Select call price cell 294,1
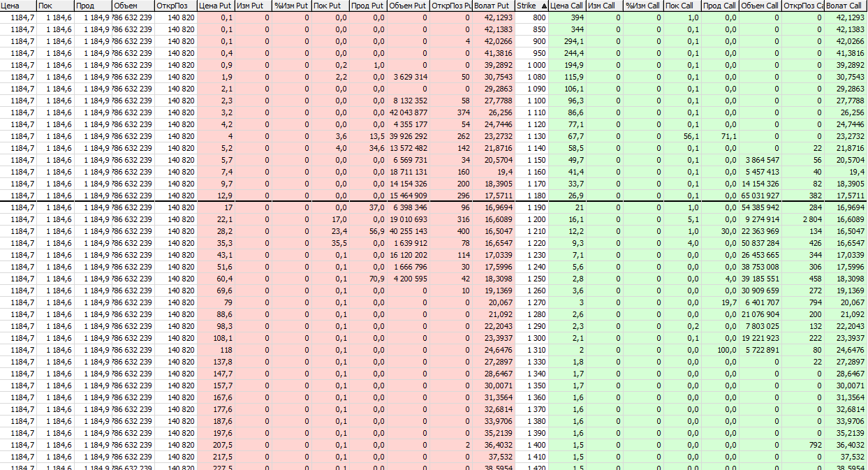The width and height of the screenshot is (868, 470). tap(567, 41)
